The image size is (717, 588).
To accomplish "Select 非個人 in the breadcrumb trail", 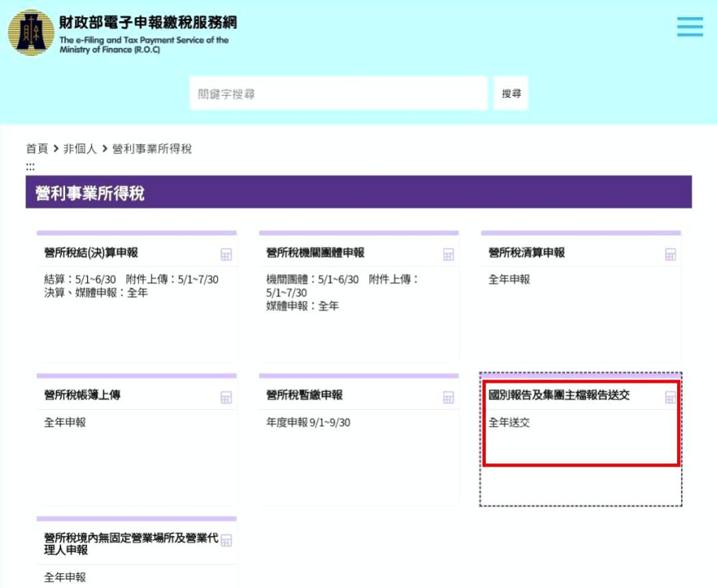I will coord(78,148).
